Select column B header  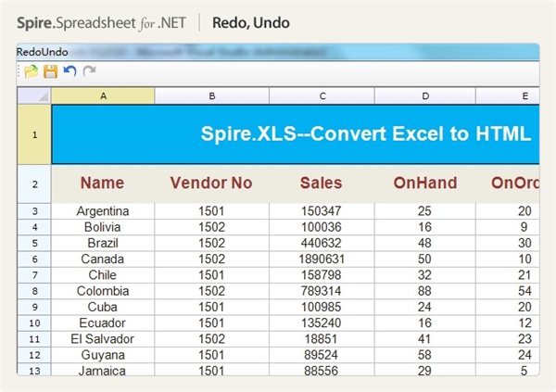pyautogui.click(x=211, y=95)
